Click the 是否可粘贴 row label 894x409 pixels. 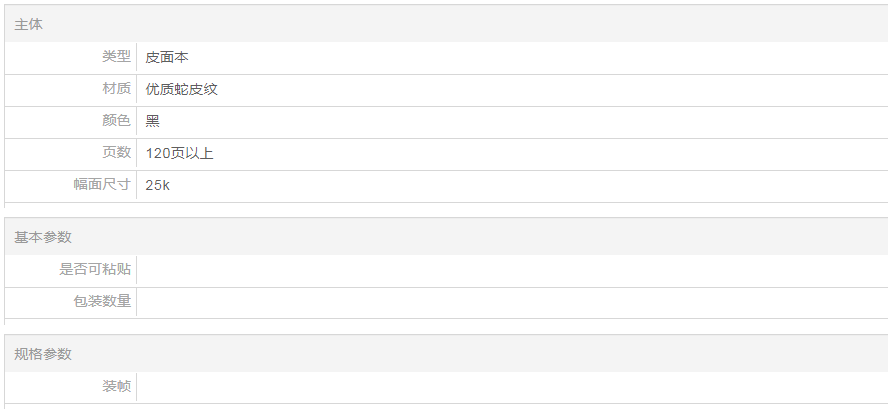click(x=95, y=269)
